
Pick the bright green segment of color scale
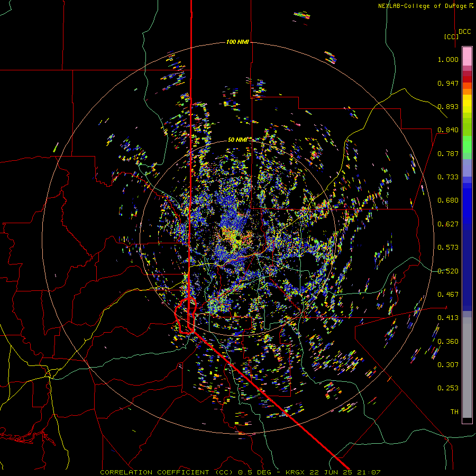[467, 144]
